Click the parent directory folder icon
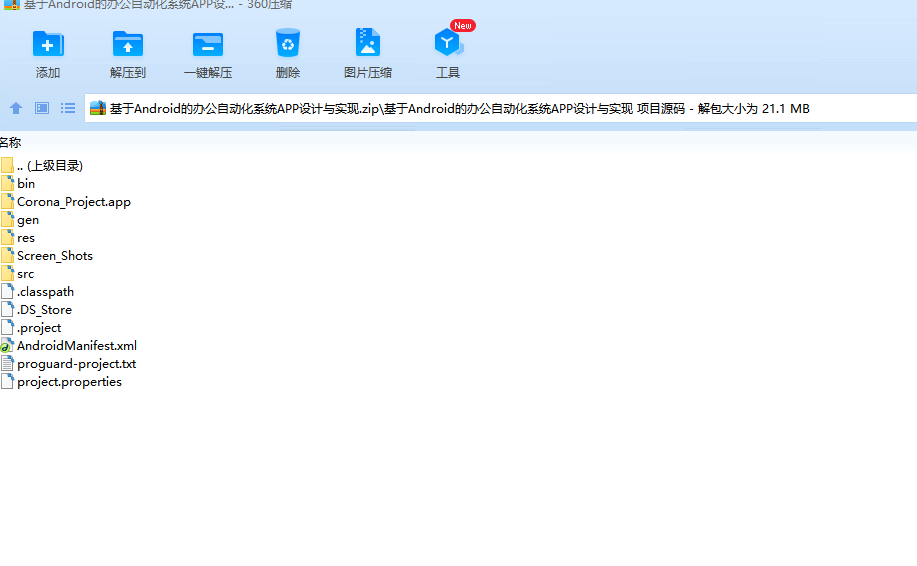 7,165
